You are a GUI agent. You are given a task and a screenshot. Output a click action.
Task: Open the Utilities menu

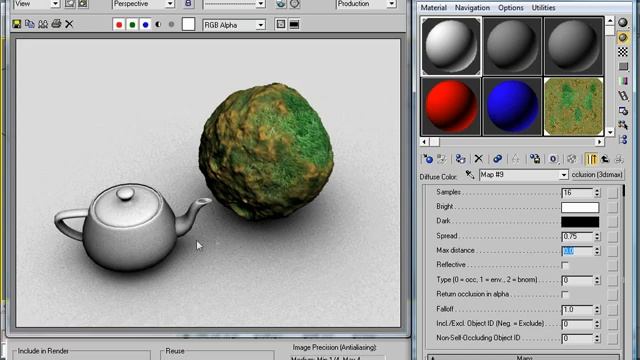[543, 8]
